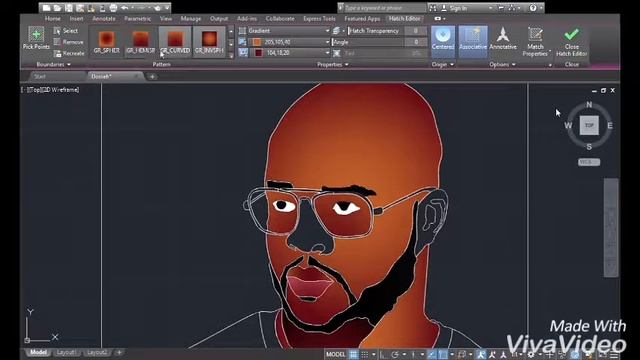Toggle snap mode in status bar

[x=364, y=354]
